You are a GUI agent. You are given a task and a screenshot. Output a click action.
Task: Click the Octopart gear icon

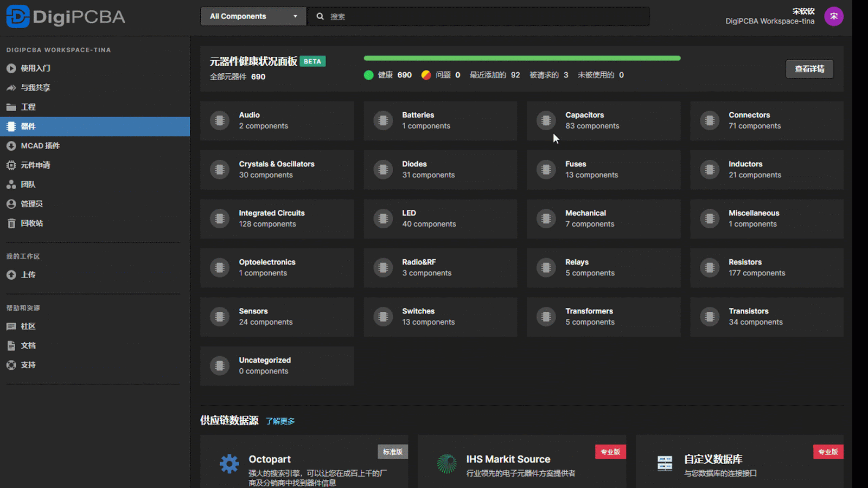pyautogui.click(x=229, y=464)
